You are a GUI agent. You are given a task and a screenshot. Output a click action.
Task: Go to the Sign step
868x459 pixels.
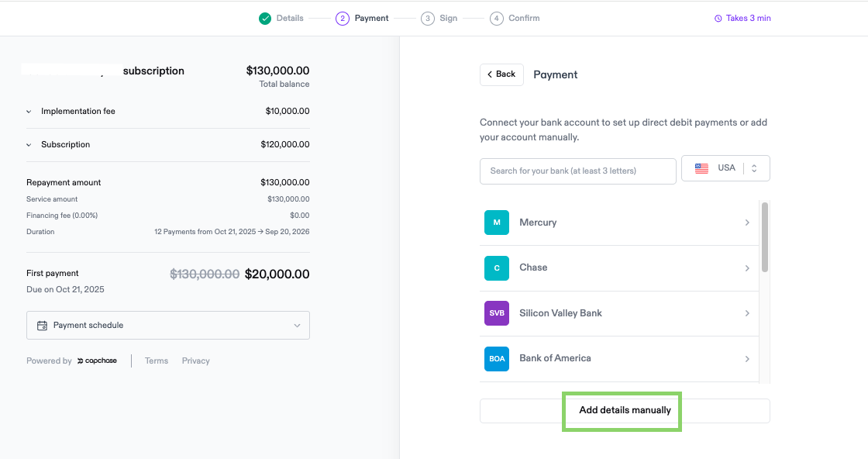pyautogui.click(x=439, y=19)
